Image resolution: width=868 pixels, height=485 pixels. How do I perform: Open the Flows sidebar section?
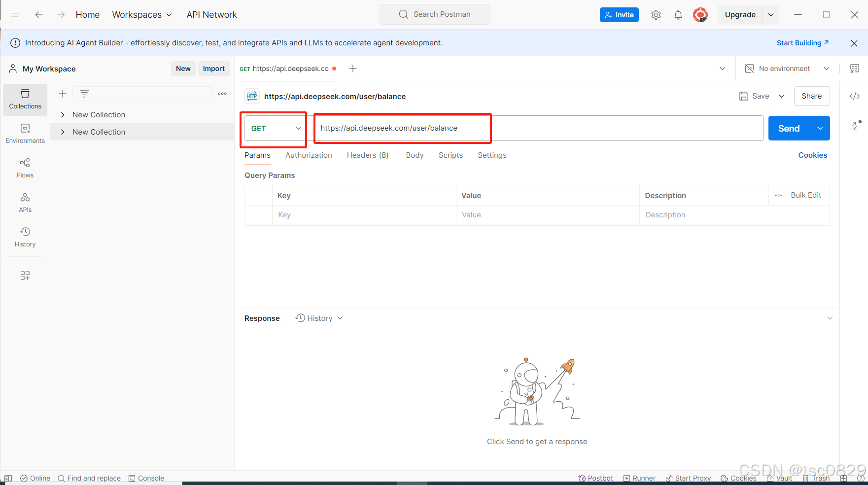tap(25, 169)
